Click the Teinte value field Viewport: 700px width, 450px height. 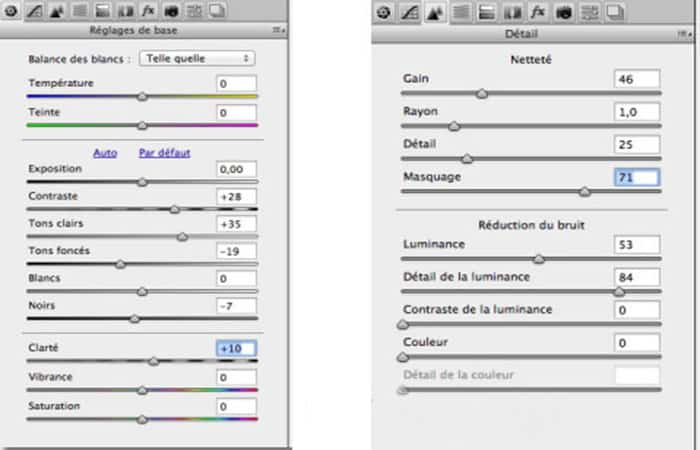coord(236,112)
